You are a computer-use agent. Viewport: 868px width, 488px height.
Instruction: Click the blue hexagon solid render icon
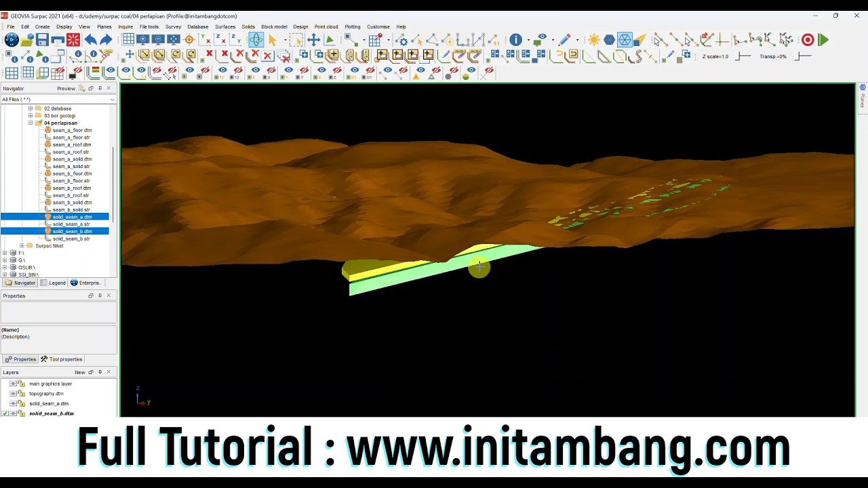coord(610,40)
